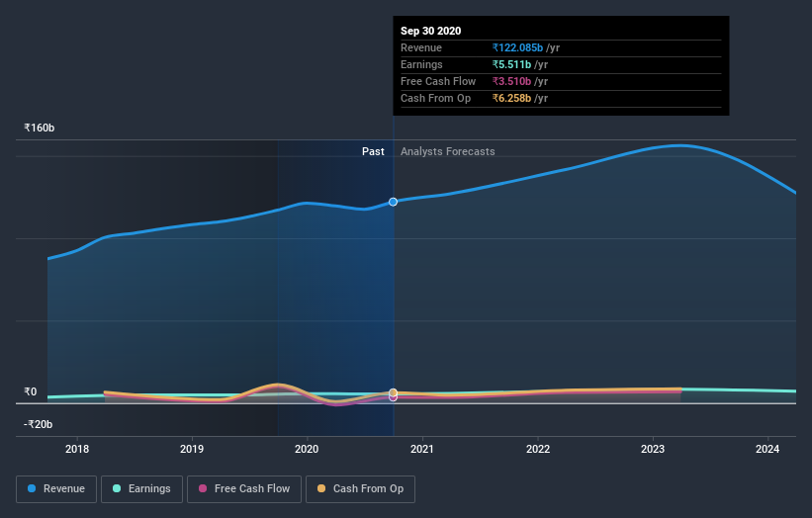Image resolution: width=812 pixels, height=518 pixels.
Task: Toggle the Free Cash Flow legend button
Action: point(244,489)
